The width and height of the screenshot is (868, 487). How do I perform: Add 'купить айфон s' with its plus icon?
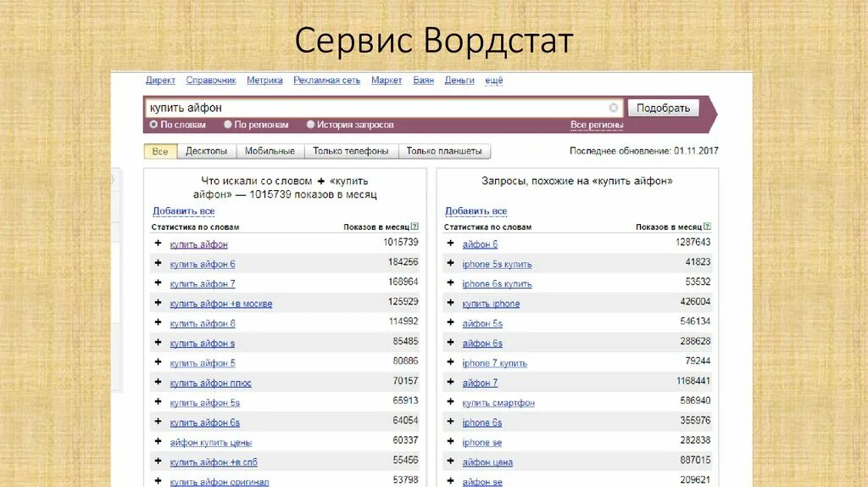tap(159, 343)
